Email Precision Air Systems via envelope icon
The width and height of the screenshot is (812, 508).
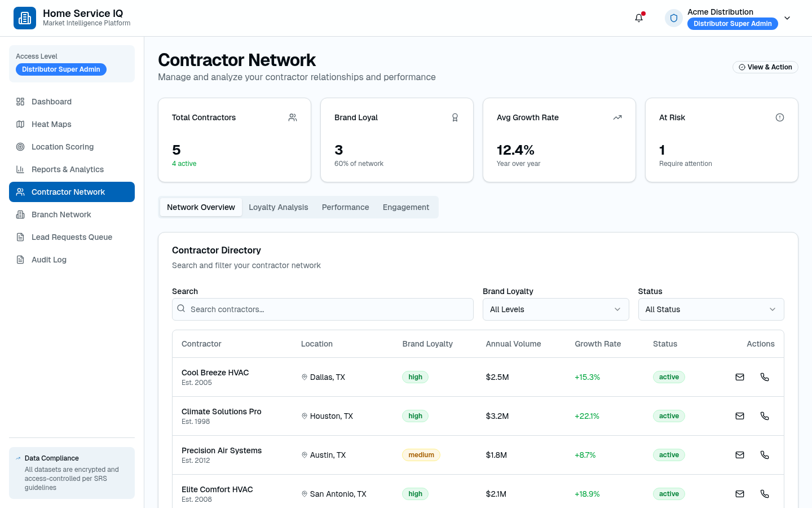pyautogui.click(x=740, y=455)
